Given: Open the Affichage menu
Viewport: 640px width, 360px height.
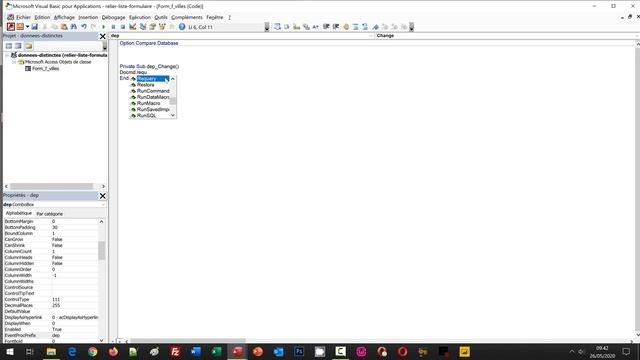Looking at the screenshot, I should [x=64, y=17].
